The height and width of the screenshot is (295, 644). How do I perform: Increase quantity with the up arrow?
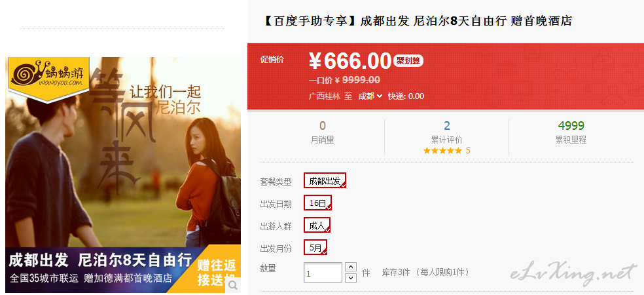point(351,267)
